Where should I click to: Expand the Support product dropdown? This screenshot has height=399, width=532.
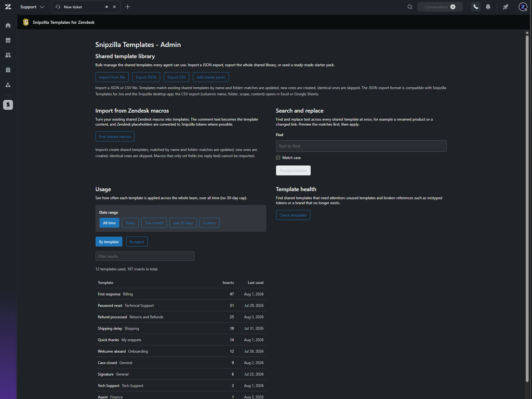click(x=32, y=7)
